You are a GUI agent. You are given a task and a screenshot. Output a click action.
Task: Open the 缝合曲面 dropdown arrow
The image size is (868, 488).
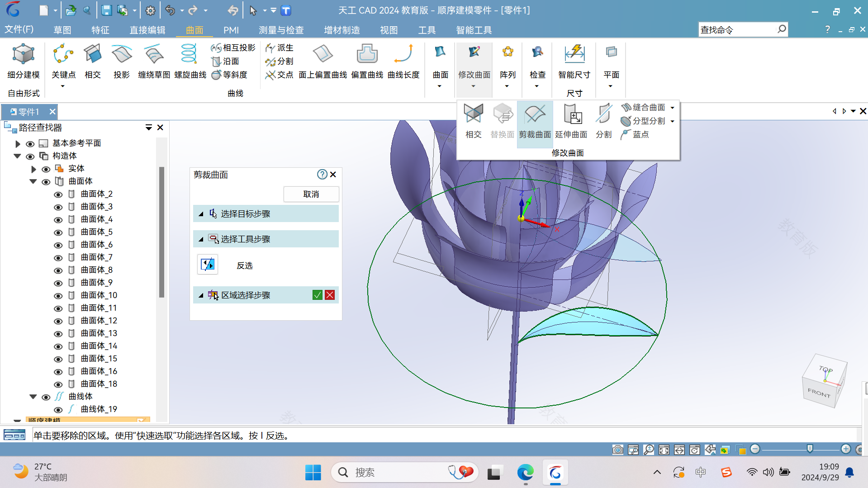click(673, 108)
